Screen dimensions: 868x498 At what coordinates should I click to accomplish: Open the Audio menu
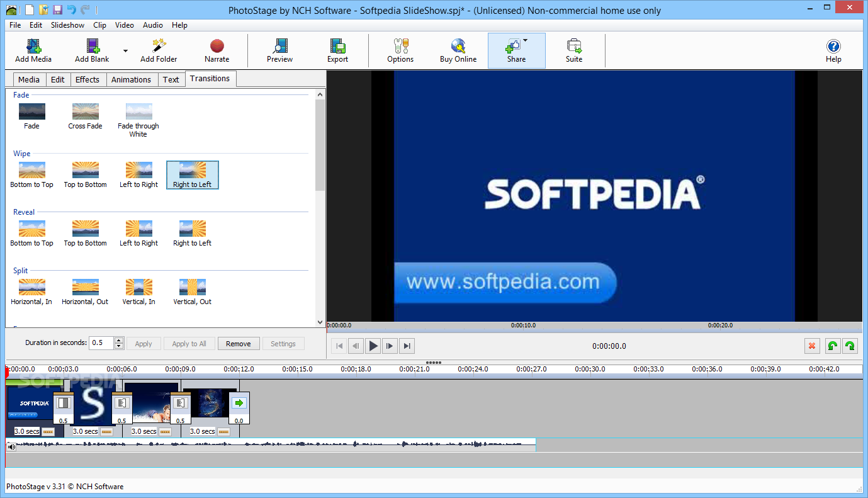(153, 25)
